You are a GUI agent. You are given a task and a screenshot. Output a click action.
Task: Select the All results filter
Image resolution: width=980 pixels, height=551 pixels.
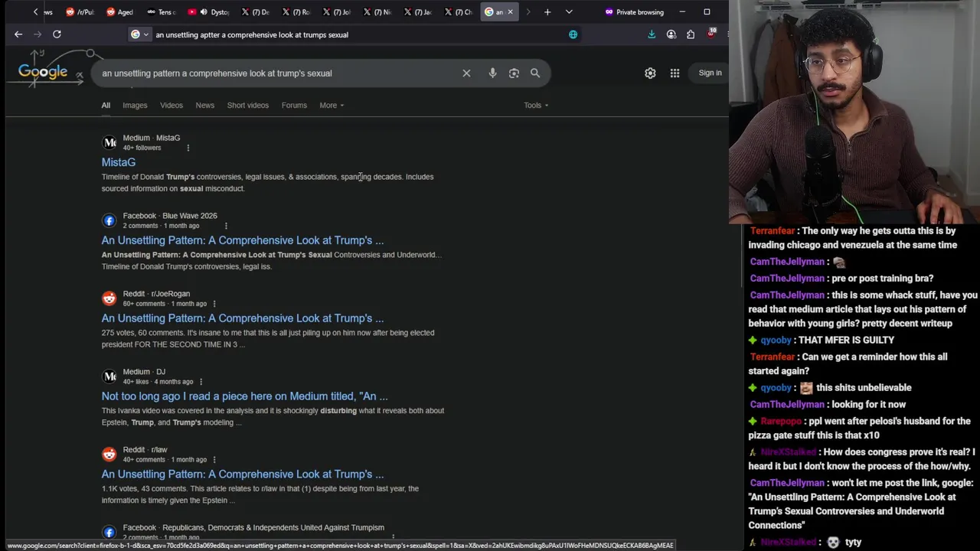click(x=106, y=106)
